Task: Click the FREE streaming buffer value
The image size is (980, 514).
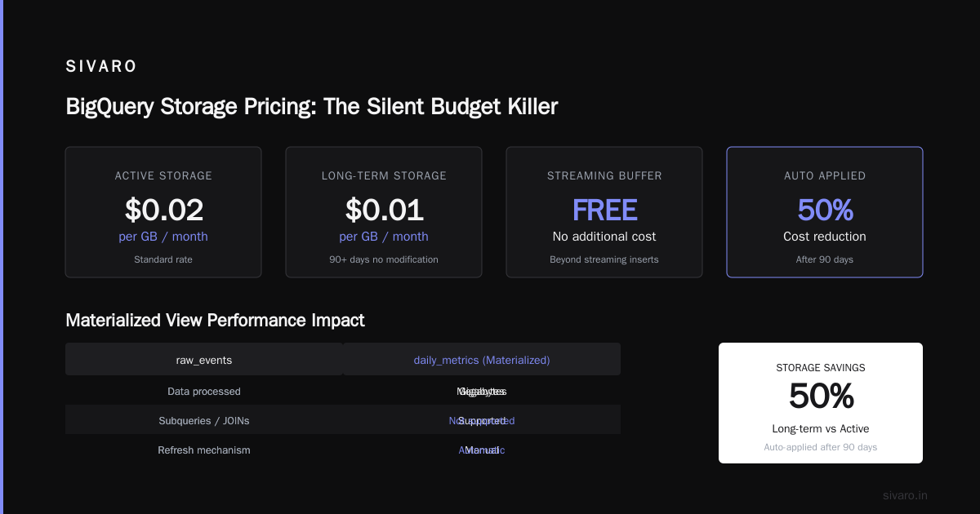Action: [x=604, y=210]
